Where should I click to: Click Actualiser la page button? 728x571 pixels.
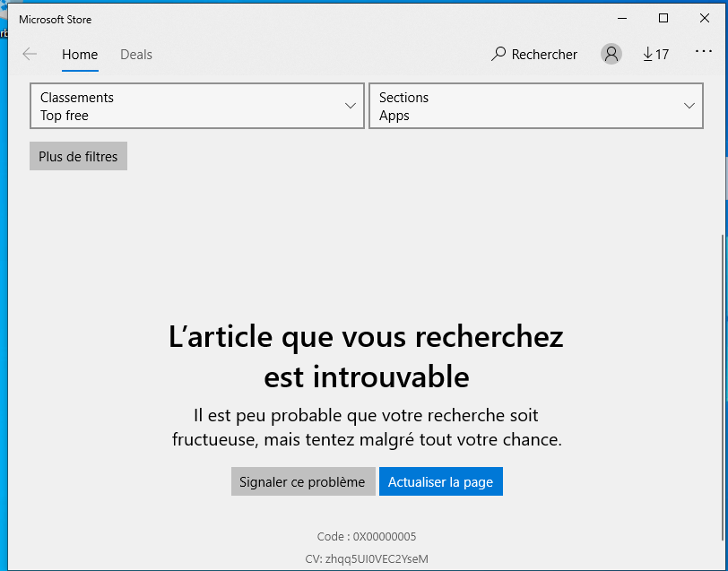tap(440, 482)
